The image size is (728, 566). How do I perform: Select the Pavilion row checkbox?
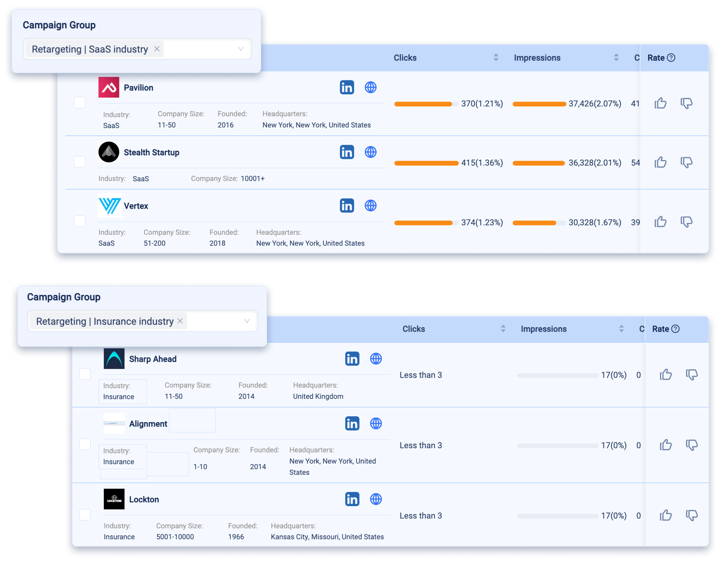tap(79, 103)
